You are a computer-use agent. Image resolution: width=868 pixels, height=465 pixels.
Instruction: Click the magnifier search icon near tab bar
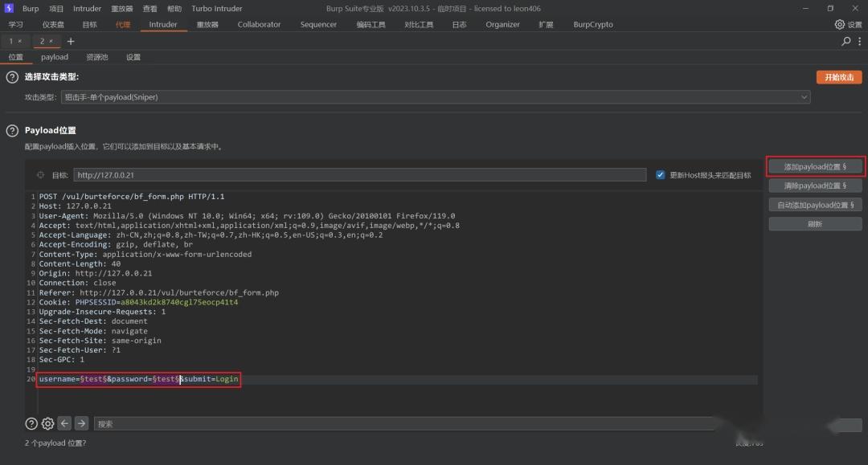point(845,41)
